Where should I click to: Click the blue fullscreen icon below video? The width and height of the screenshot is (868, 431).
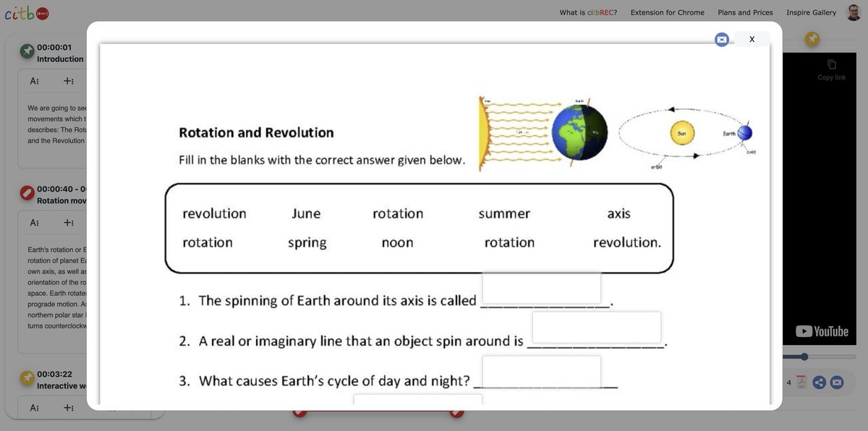(x=837, y=383)
